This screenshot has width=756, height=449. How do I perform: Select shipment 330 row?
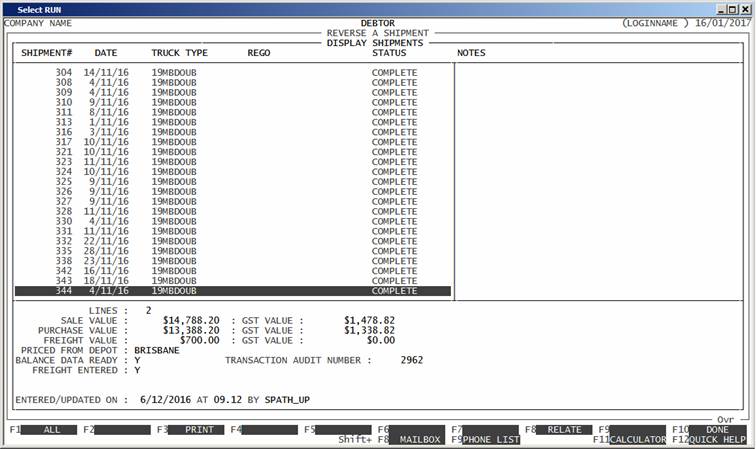233,221
